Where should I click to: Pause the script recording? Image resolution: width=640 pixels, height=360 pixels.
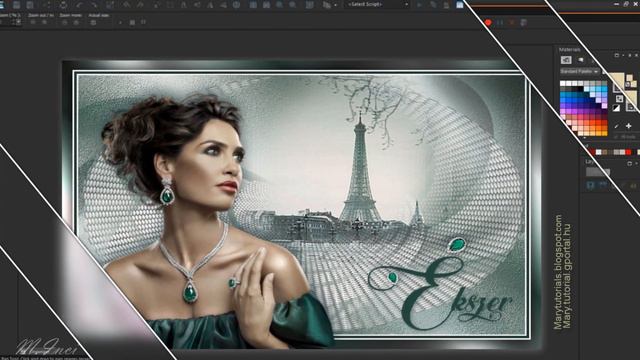(500, 22)
